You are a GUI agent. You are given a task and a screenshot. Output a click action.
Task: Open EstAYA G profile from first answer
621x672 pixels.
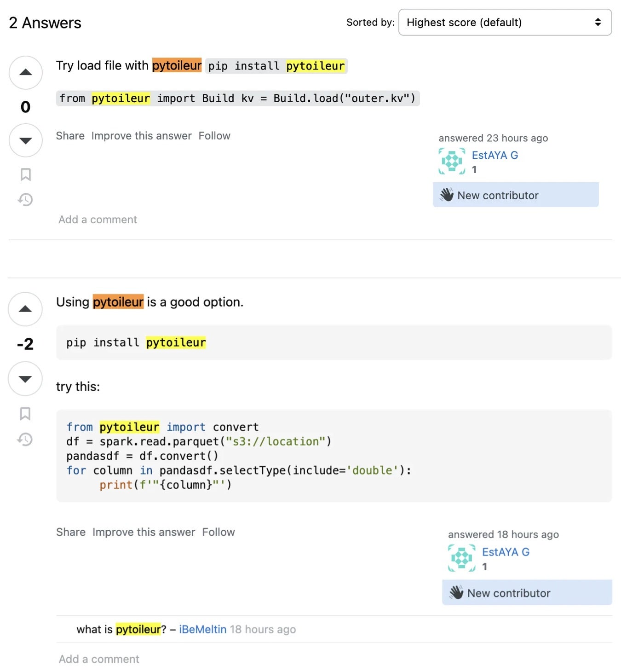(494, 155)
